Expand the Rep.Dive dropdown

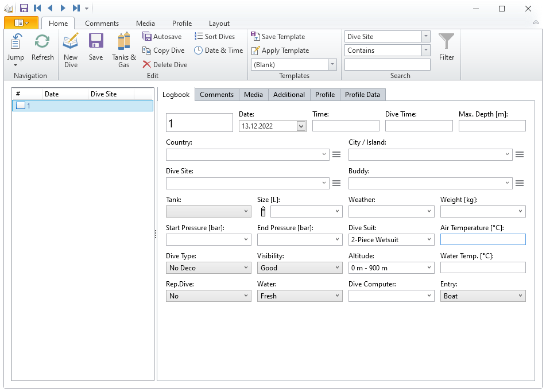point(246,296)
